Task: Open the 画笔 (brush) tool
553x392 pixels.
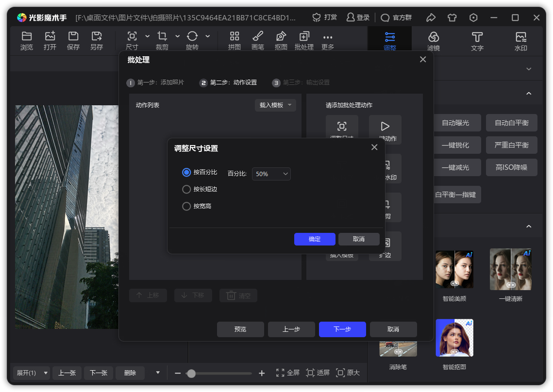Action: tap(258, 40)
